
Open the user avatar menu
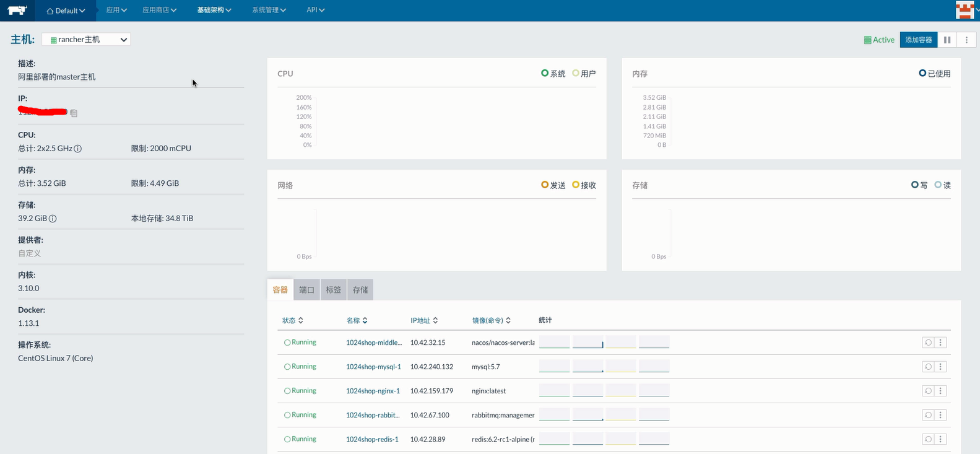[x=966, y=10]
